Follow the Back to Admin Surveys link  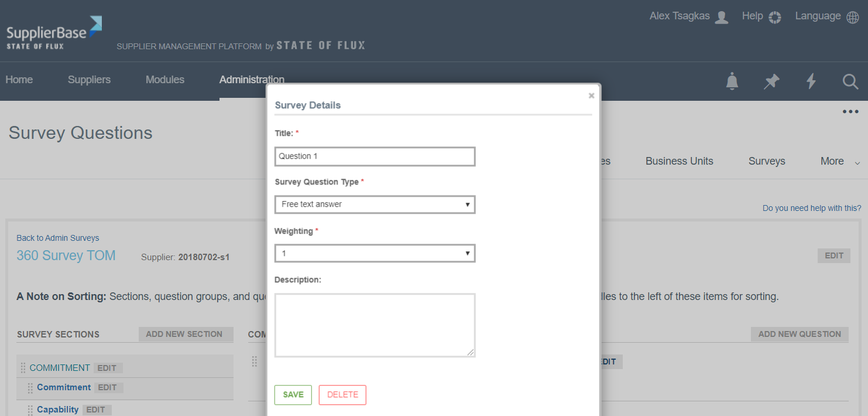[57, 238]
